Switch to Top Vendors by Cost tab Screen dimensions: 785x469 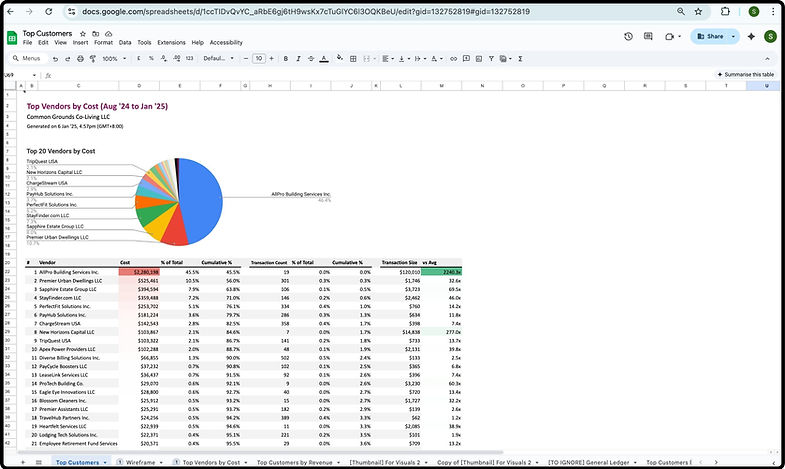[x=211, y=462]
